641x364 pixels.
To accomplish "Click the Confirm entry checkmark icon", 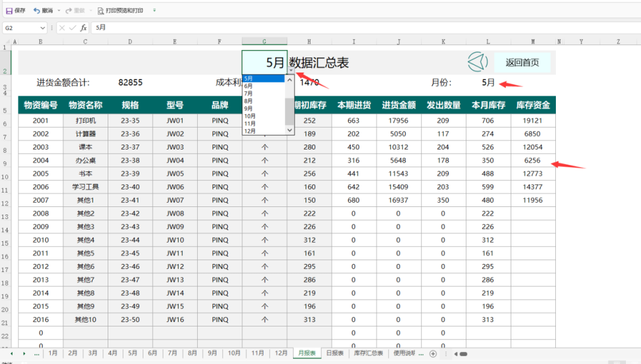I will [x=73, y=28].
